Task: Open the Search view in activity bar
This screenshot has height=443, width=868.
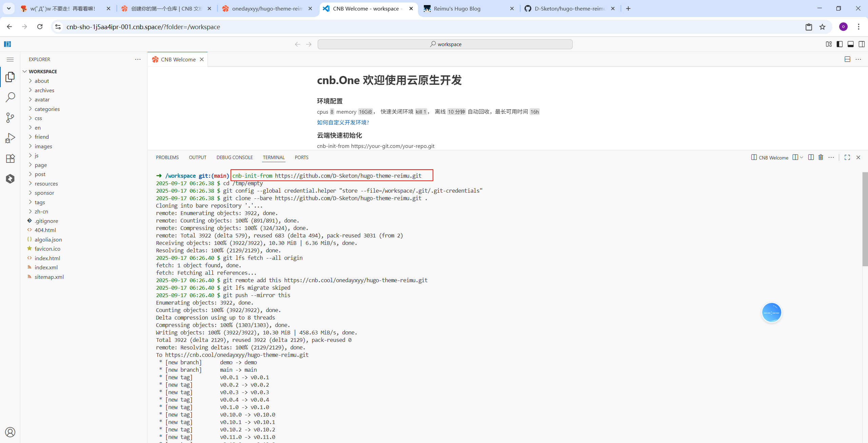Action: tap(10, 97)
